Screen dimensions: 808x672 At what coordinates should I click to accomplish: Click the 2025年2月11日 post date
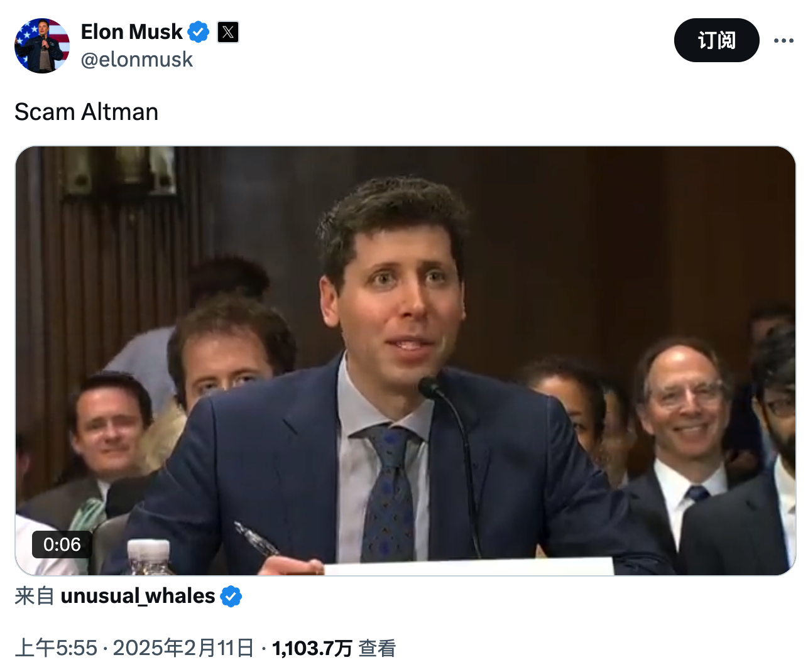(x=183, y=648)
